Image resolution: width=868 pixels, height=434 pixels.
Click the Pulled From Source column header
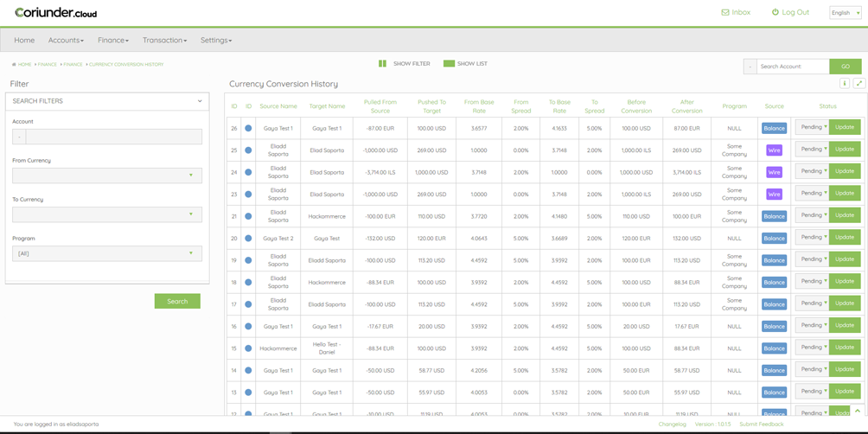point(380,106)
